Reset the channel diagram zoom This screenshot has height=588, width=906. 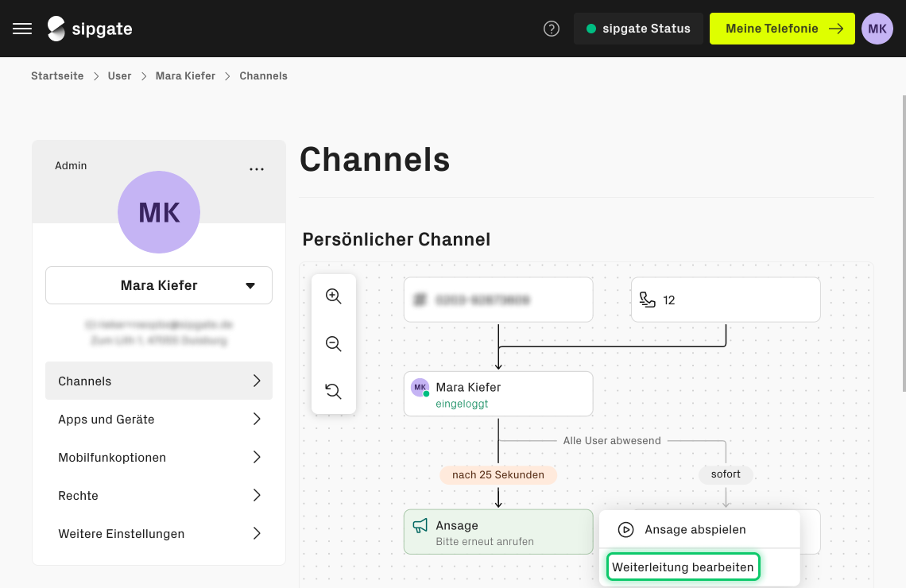coord(334,391)
